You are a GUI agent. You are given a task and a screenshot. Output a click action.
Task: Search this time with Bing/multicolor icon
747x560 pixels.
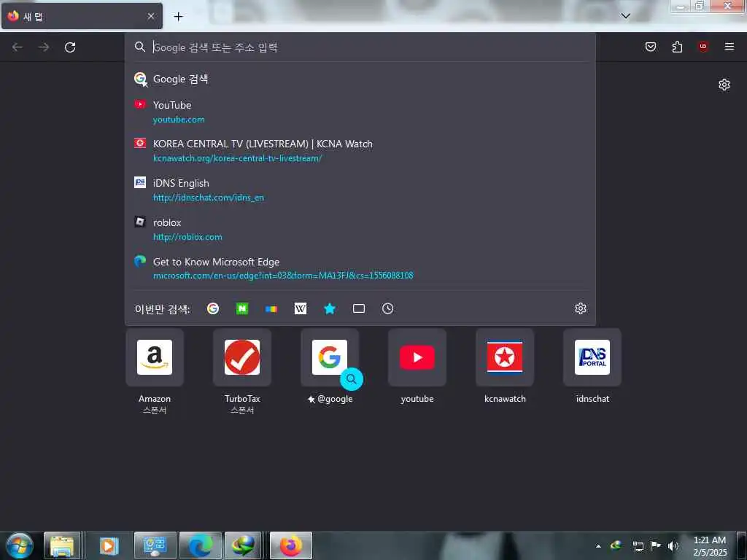[x=271, y=308]
